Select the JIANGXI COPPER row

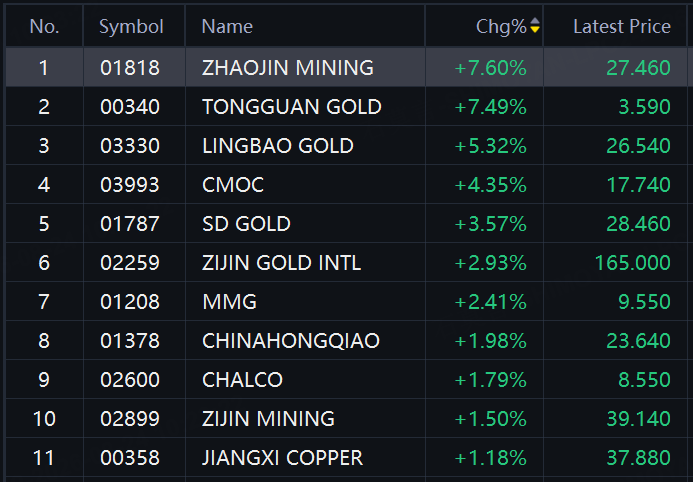(346, 457)
